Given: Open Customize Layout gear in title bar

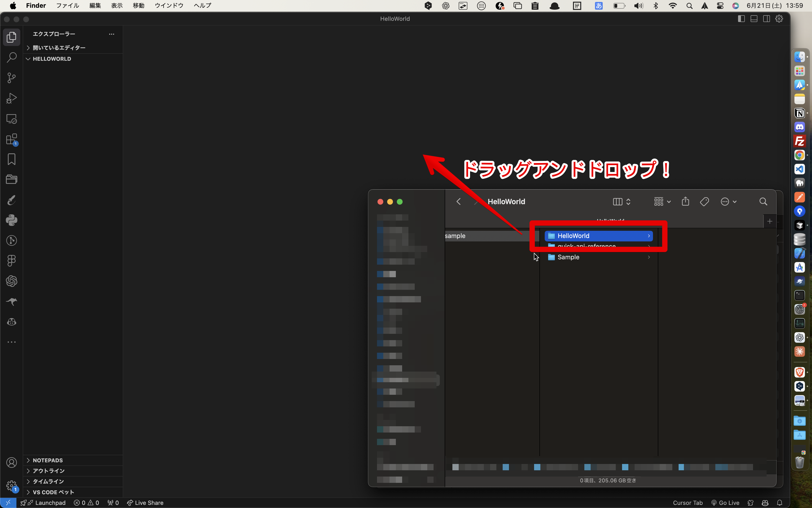Looking at the screenshot, I should click(779, 19).
